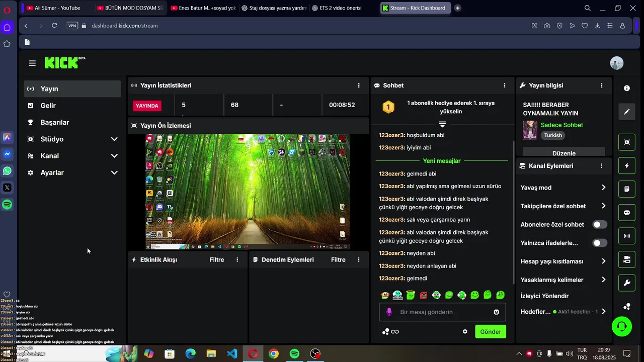The width and height of the screenshot is (644, 362).
Task: Expand the Stüdyo sidebar section
Action: [x=72, y=139]
